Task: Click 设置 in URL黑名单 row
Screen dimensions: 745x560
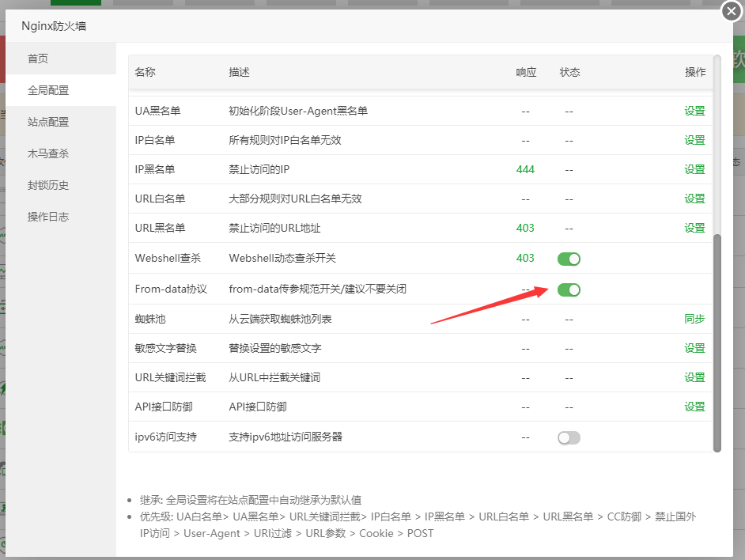Action: [694, 228]
